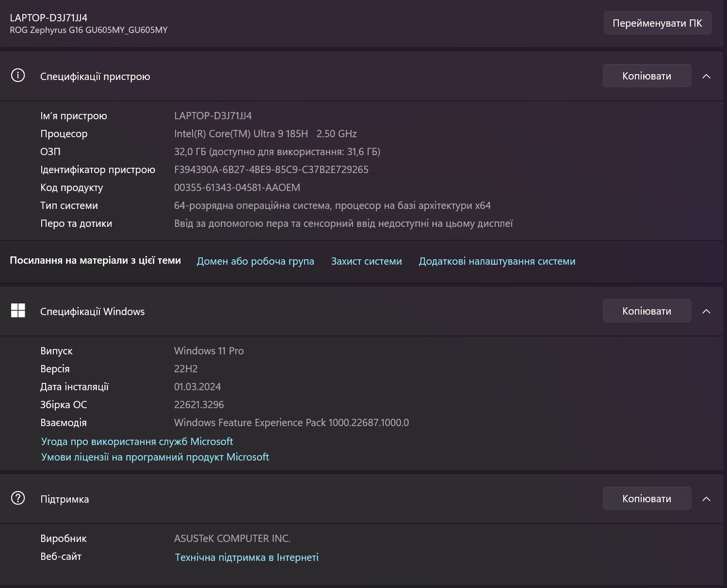
Task: Click the Веб-сайт label
Action: pos(61,556)
